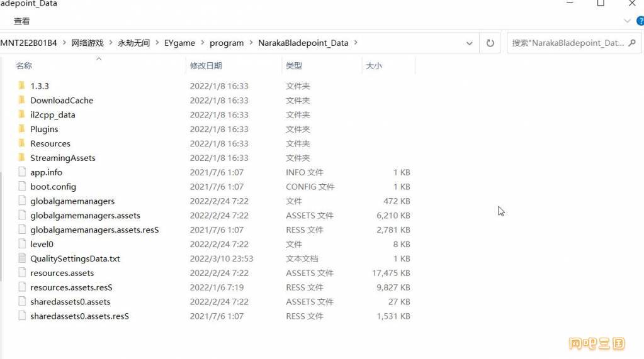
Task: Click the app.info file icon
Action: (22, 172)
